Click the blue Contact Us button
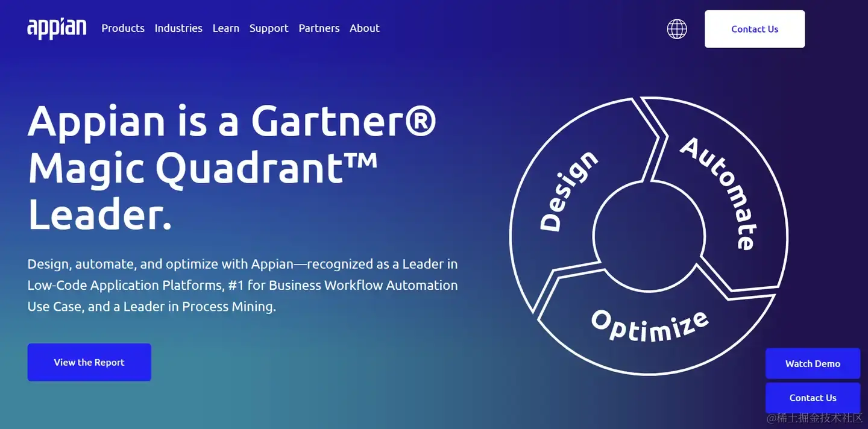Screen dimensions: 868x429 [x=813, y=398]
